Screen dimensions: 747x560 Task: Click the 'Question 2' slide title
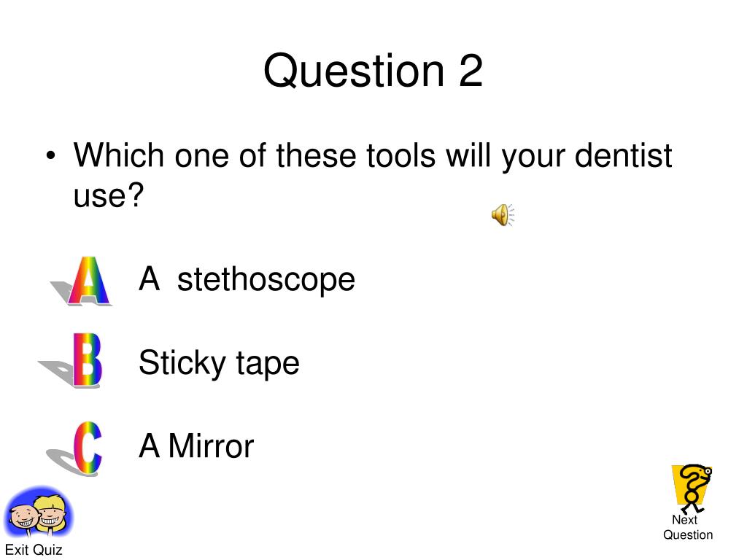373,71
